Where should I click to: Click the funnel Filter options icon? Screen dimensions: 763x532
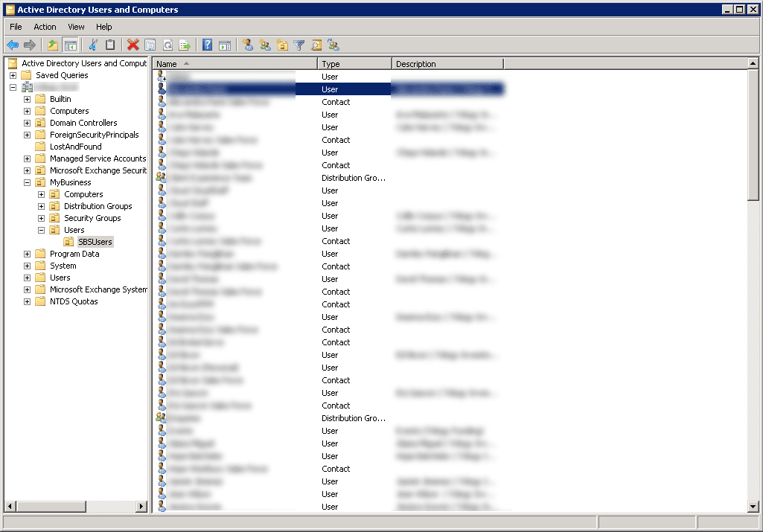[299, 45]
